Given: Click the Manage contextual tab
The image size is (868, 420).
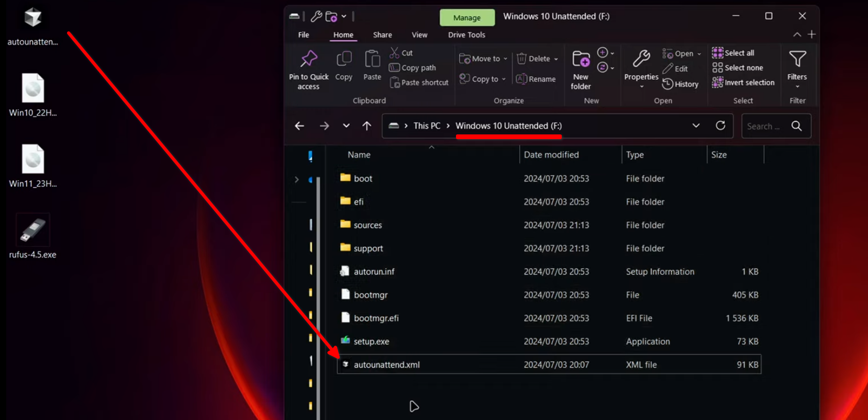Looking at the screenshot, I should (467, 17).
